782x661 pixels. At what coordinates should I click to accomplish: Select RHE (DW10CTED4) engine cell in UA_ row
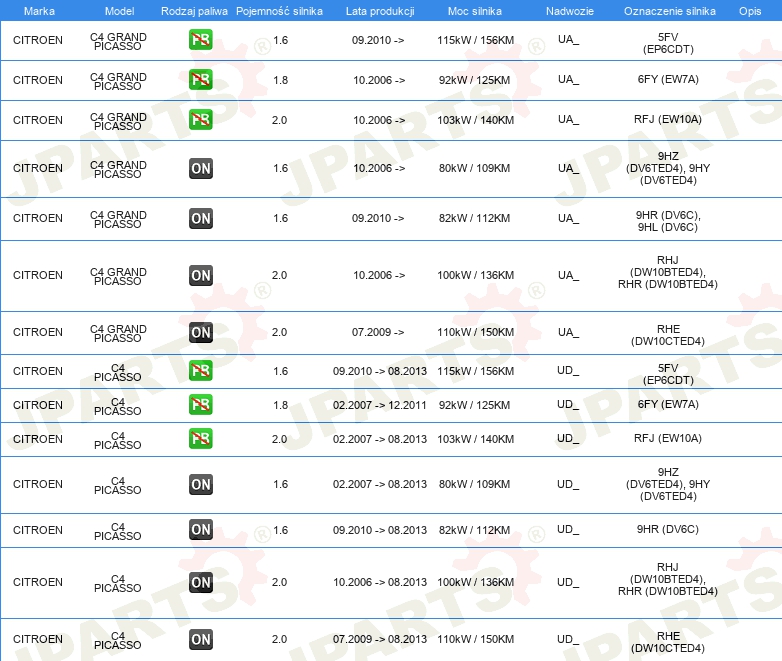pyautogui.click(x=668, y=335)
